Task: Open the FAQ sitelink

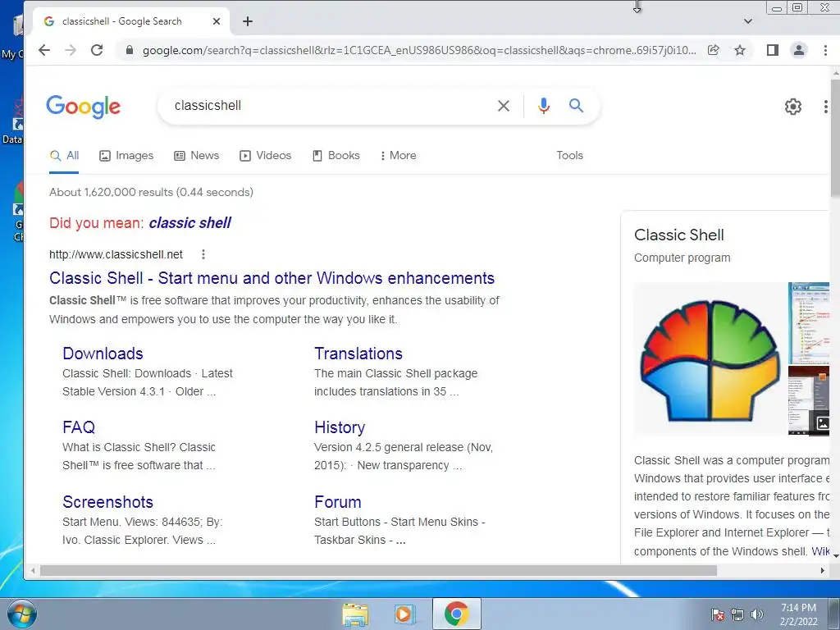Action: pos(79,427)
